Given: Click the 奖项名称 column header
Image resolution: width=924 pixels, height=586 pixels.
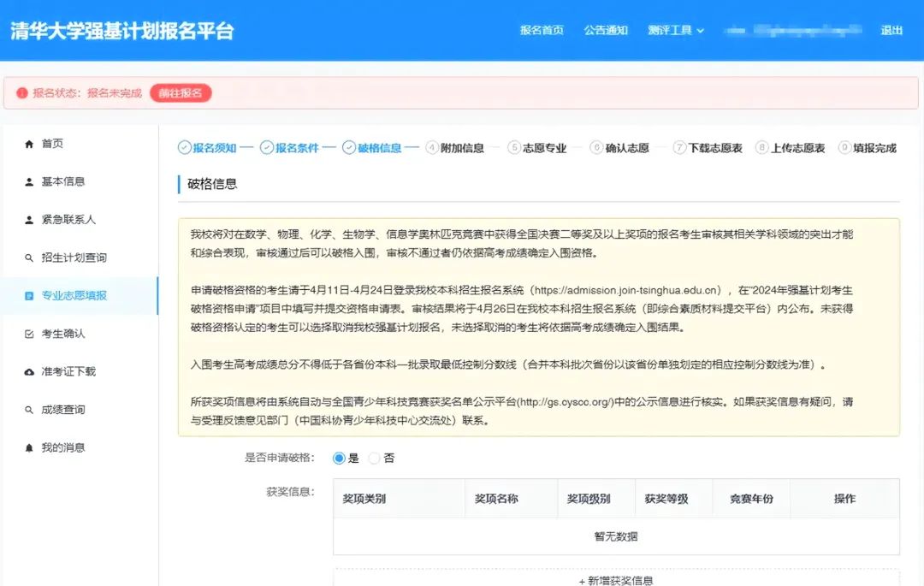Looking at the screenshot, I should (496, 499).
